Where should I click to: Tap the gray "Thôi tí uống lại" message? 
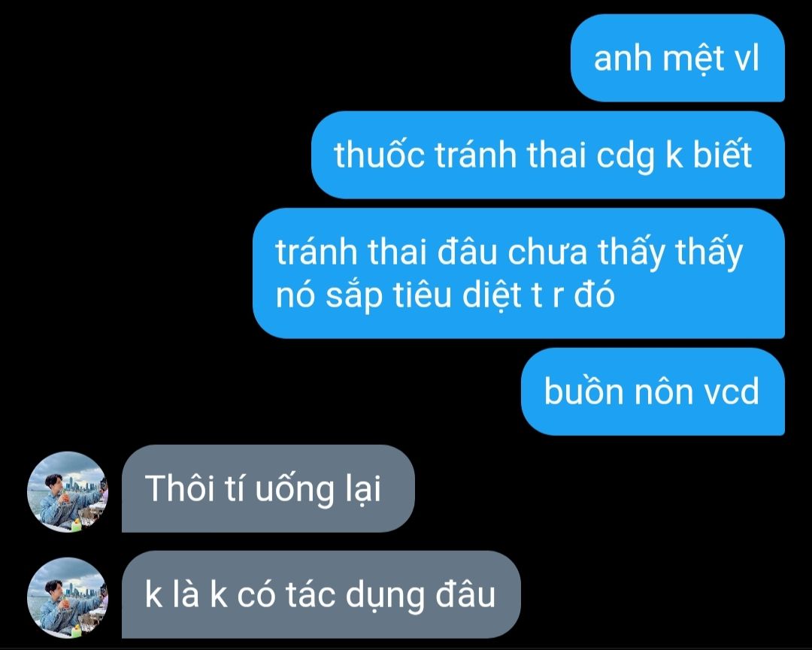[268, 488]
